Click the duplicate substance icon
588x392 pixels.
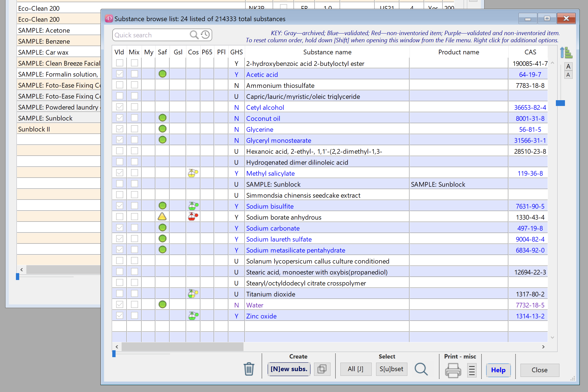click(x=322, y=369)
